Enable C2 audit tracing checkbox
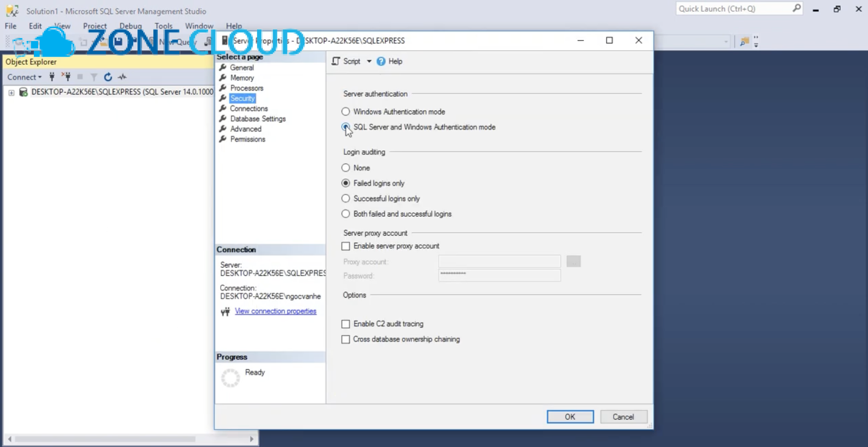Viewport: 868px width, 447px height. tap(346, 324)
